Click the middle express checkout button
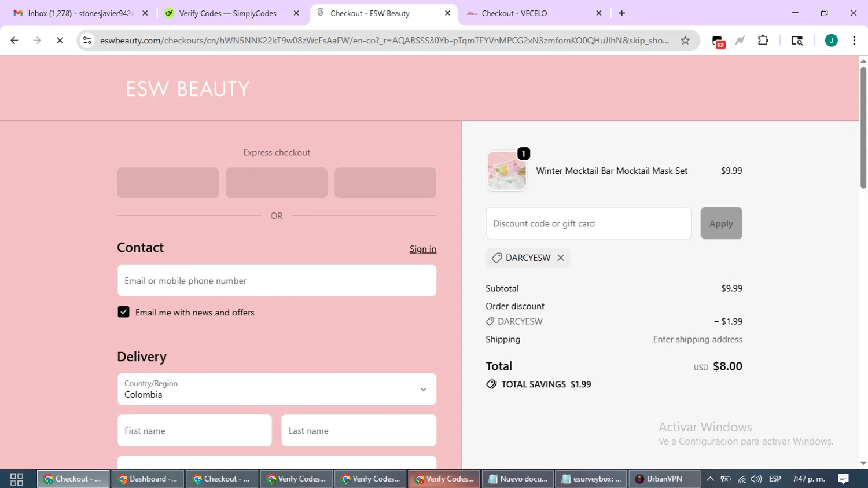 coord(277,183)
